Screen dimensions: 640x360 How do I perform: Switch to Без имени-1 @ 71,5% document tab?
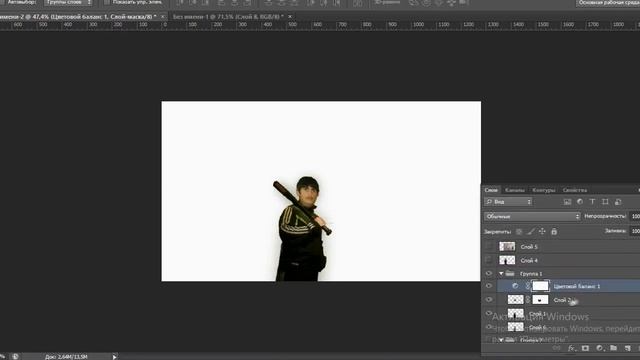[228, 17]
